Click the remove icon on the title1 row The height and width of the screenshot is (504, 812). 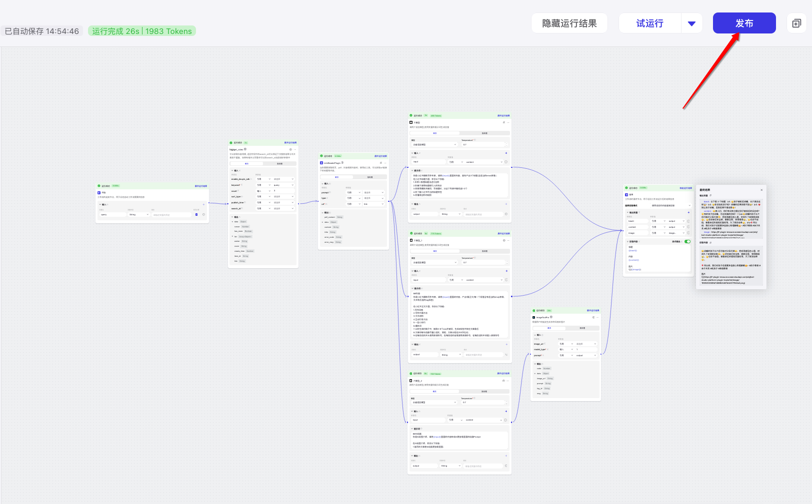pos(688,221)
